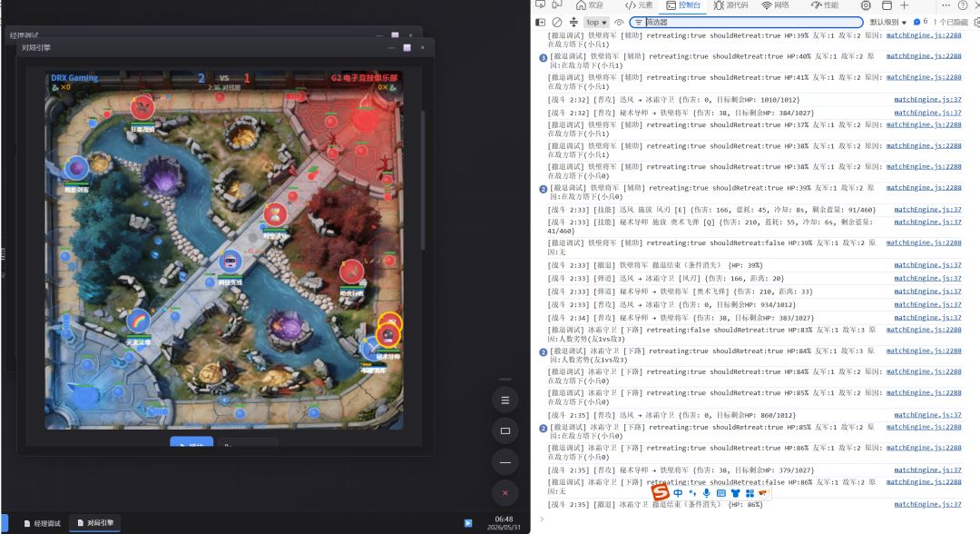Click the count badge 2 on HP:84% 冰霜守卫 message
Image resolution: width=980 pixels, height=534 pixels.
pos(544,352)
